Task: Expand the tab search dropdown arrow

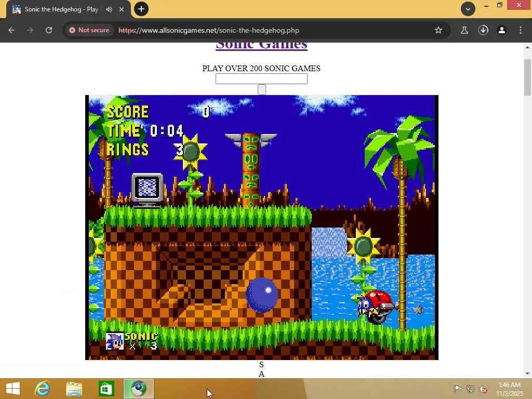Action: coord(468,9)
